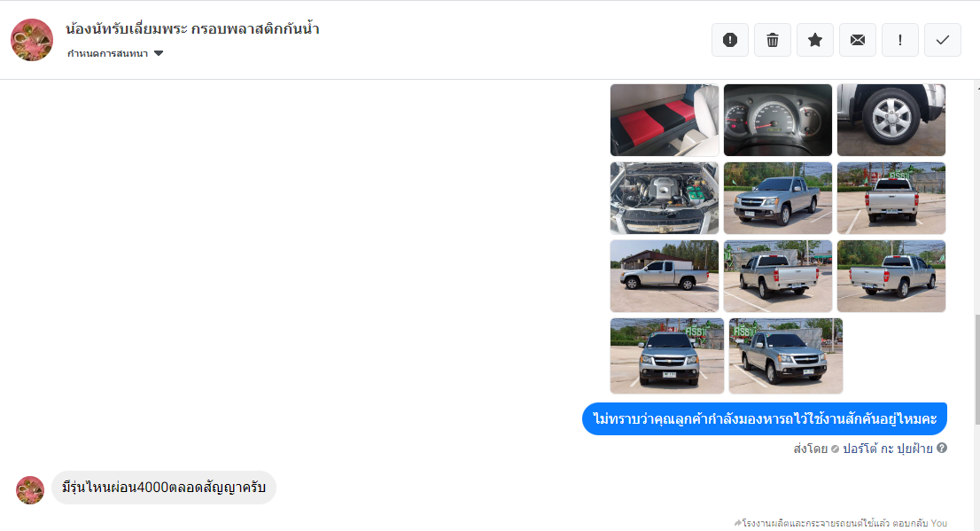Mark as unread with the envelope icon
This screenshot has height=531, width=980.
coord(858,40)
